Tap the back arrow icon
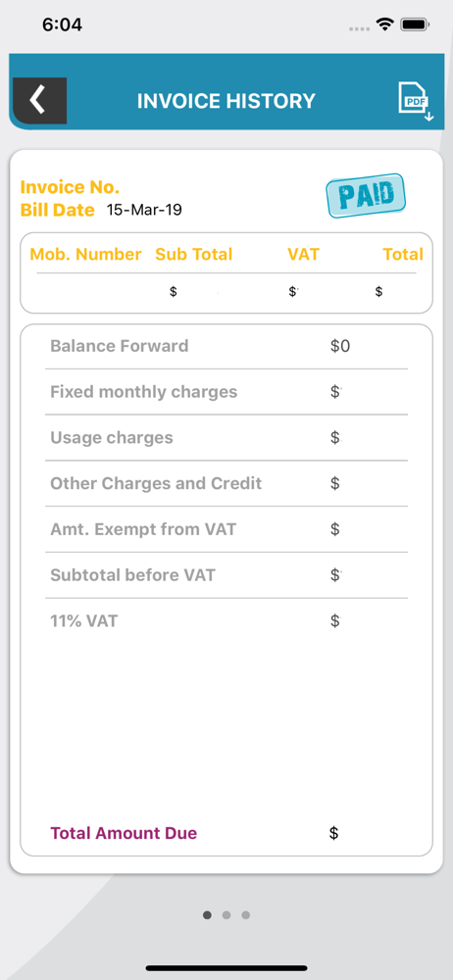 tap(39, 101)
